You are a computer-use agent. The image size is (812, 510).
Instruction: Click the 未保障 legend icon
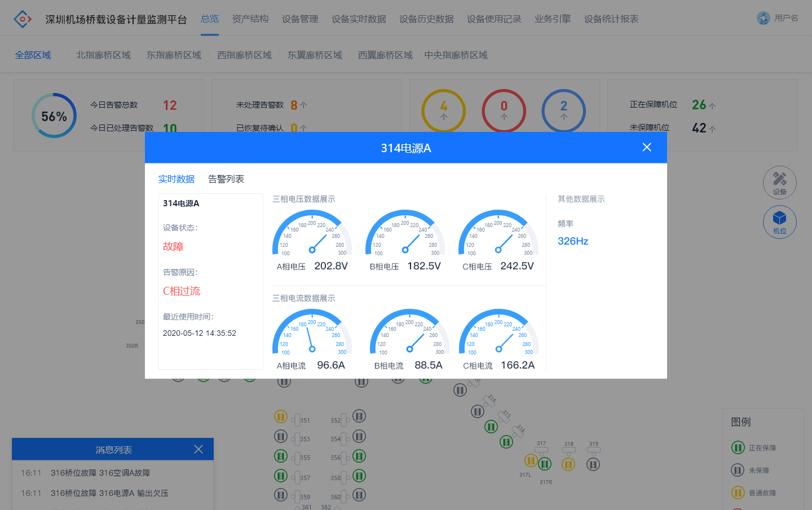coord(738,470)
